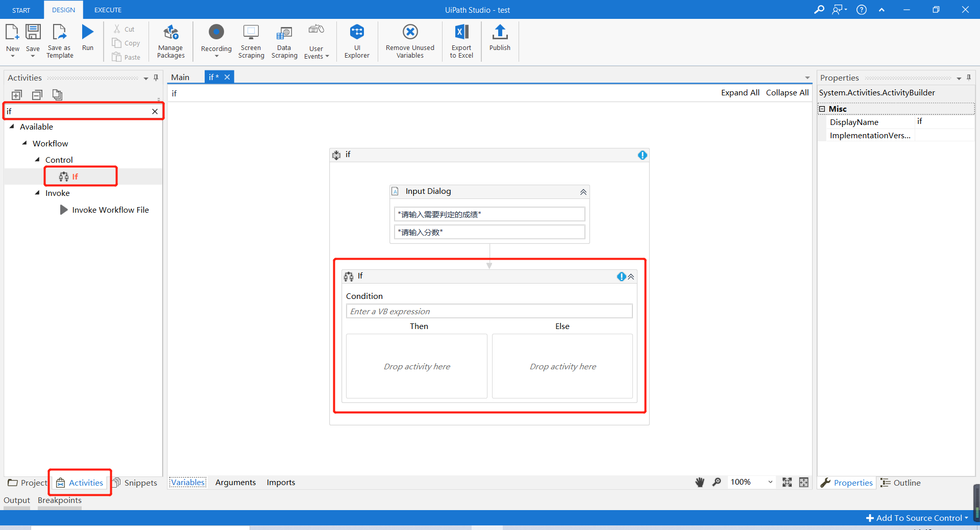
Task: Publish the project
Action: tap(500, 41)
